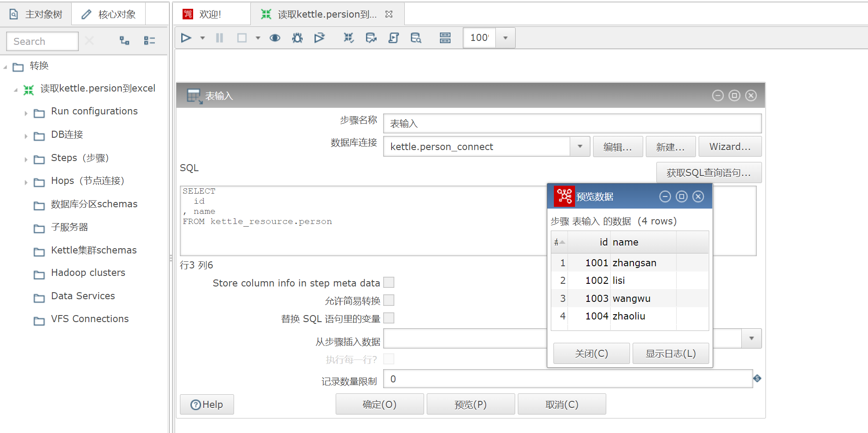Toggle 替换 SQL 语句里的变量 checkbox
This screenshot has width=868, height=433.
coord(389,318)
